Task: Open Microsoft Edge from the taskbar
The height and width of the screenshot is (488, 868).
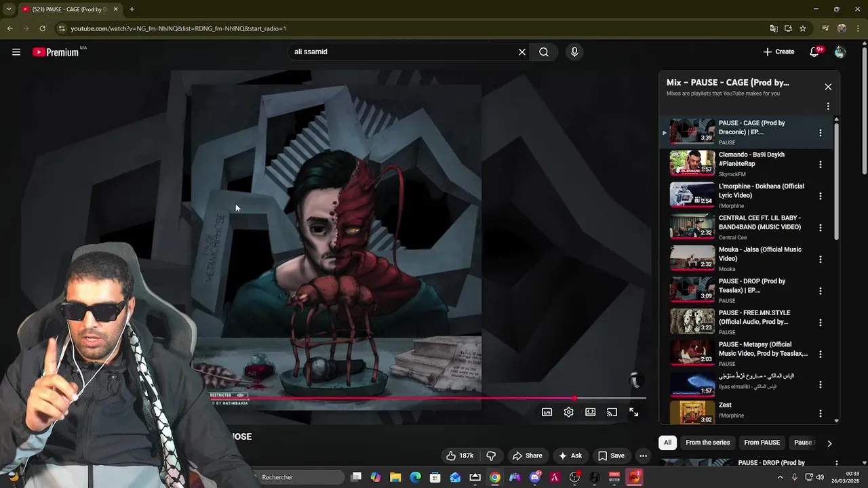Action: (415, 477)
